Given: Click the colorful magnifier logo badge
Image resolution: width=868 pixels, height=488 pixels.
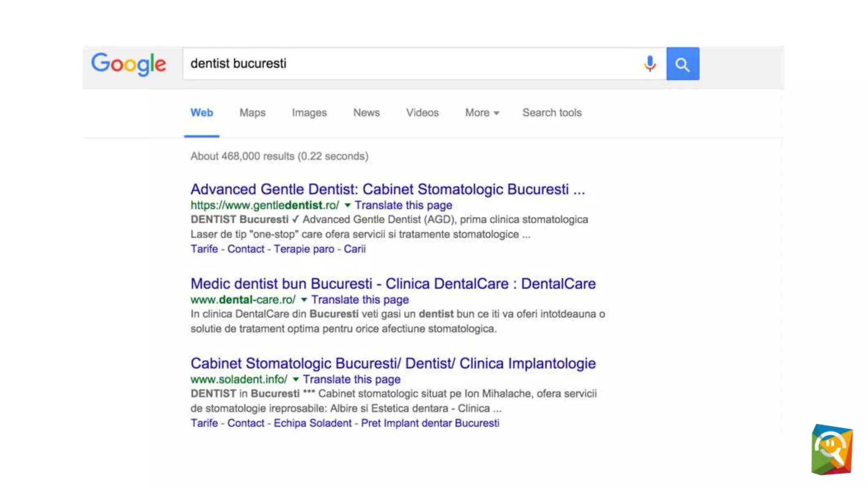Looking at the screenshot, I should (832, 449).
